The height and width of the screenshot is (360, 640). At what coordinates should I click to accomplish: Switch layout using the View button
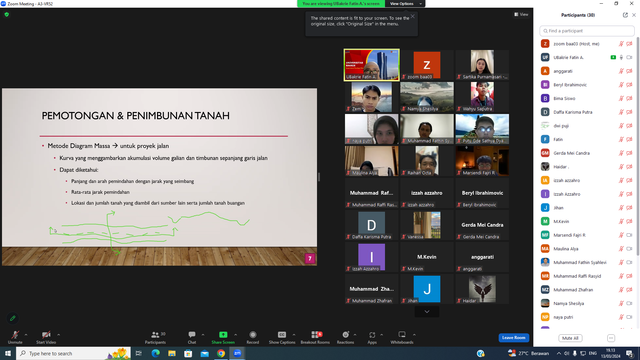(521, 14)
